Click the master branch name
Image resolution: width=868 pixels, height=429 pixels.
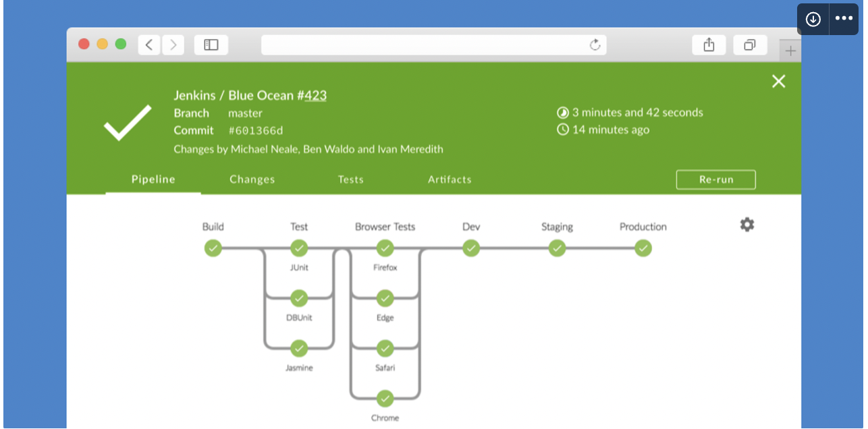click(x=245, y=113)
